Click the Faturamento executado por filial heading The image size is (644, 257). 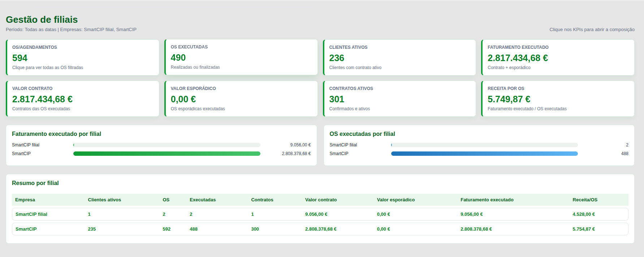56,134
